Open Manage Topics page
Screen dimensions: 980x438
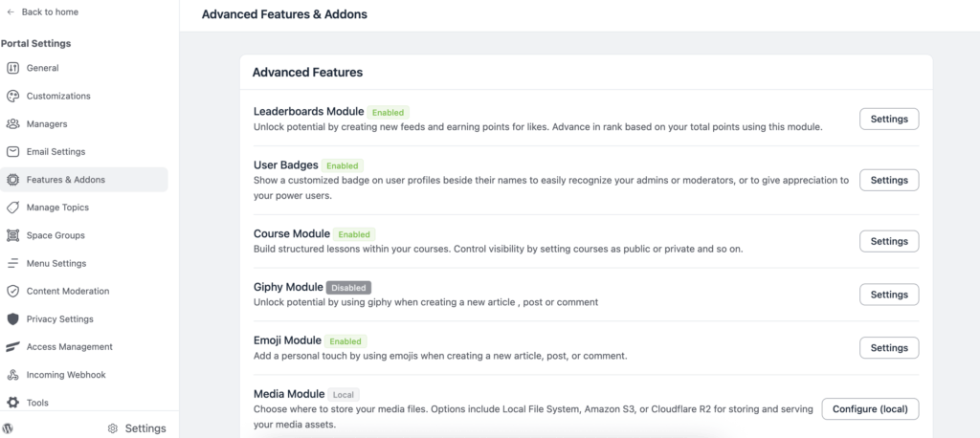84,208
